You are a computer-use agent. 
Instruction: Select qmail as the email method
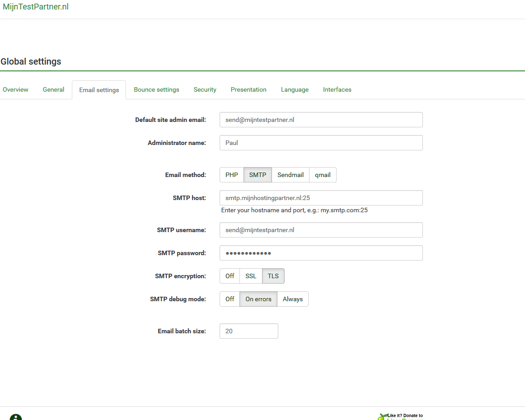coord(322,175)
